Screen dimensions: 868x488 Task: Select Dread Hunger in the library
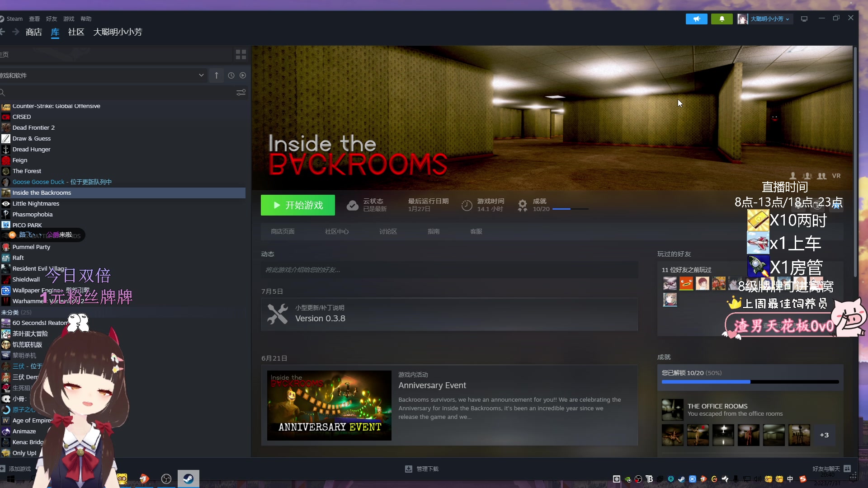point(123,150)
